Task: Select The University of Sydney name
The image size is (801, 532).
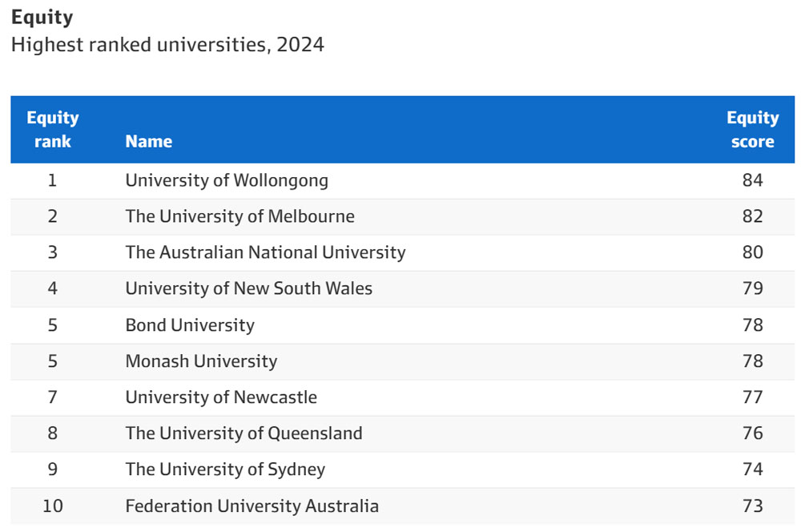Action: pos(225,470)
